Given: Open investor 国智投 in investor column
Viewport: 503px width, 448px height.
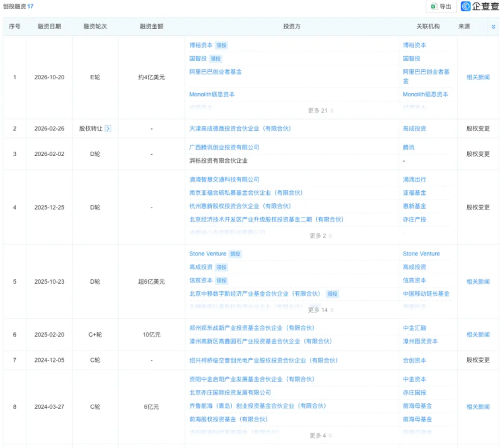Looking at the screenshot, I should tap(198, 59).
